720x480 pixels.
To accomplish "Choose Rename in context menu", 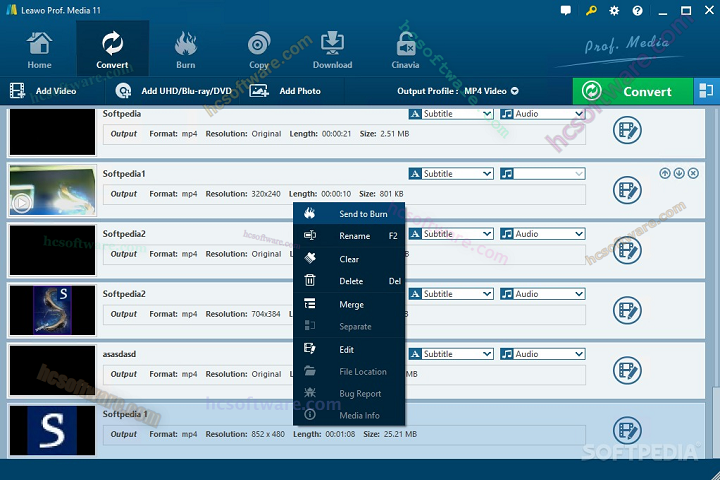I will 349,236.
